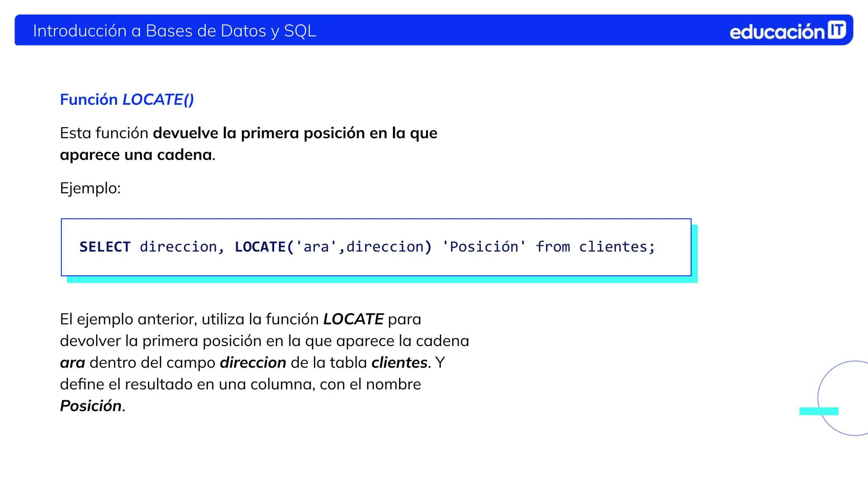
Task: Click the educación IT logo
Action: (788, 31)
